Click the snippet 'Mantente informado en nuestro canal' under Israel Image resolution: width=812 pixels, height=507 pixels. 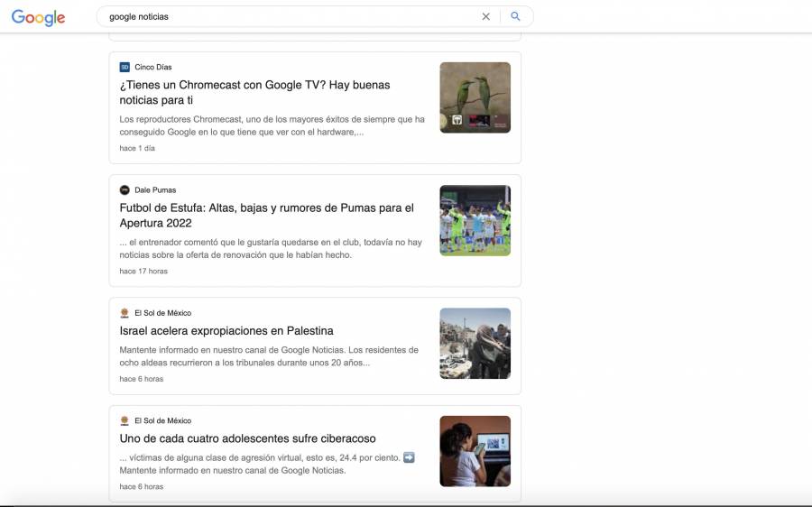pos(269,356)
